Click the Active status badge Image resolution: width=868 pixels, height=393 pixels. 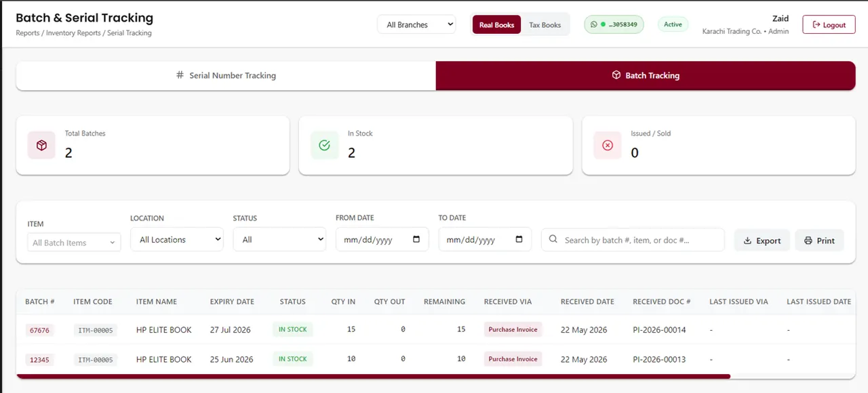coord(673,24)
